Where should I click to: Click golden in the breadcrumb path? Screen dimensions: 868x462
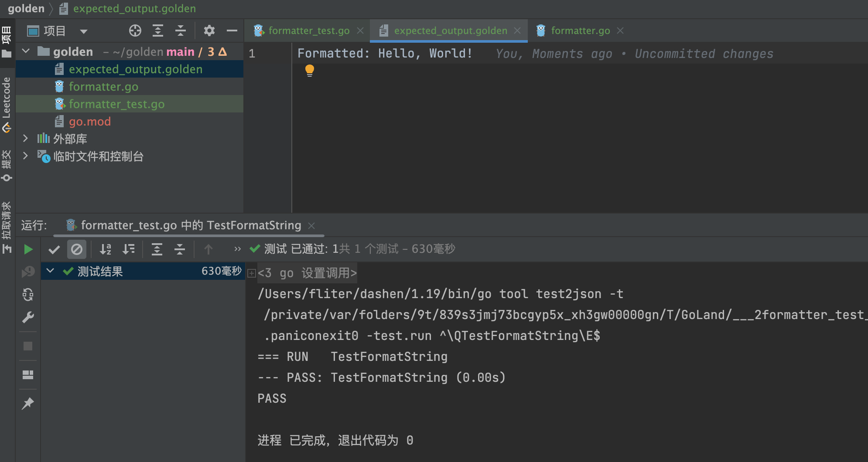26,9
